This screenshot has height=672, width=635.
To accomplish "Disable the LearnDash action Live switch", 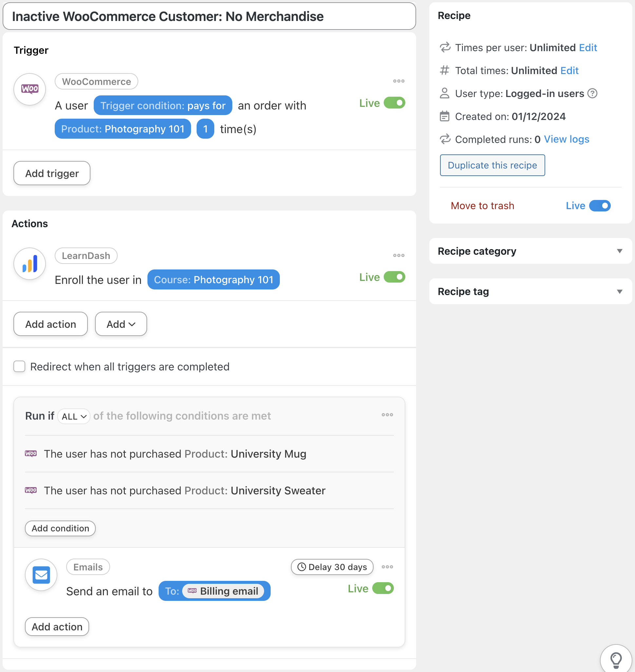I will (394, 277).
